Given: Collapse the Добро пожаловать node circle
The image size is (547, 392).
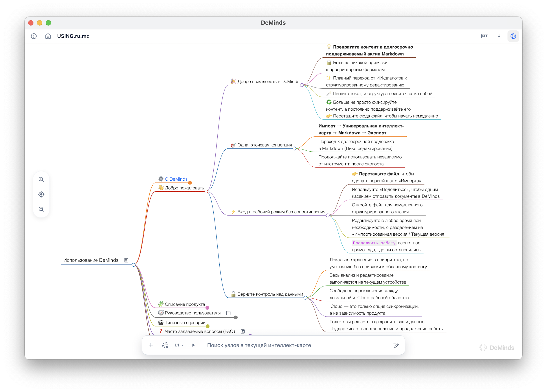Looking at the screenshot, I should coord(206,192).
